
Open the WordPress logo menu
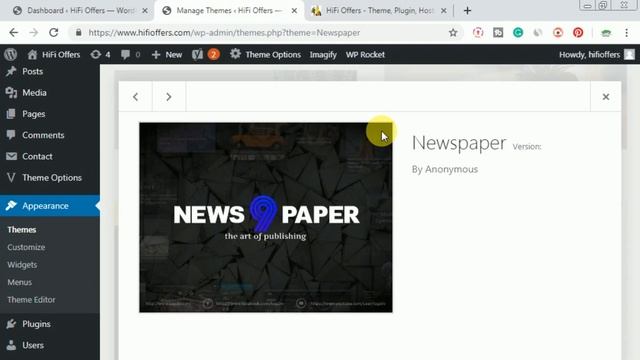11,54
